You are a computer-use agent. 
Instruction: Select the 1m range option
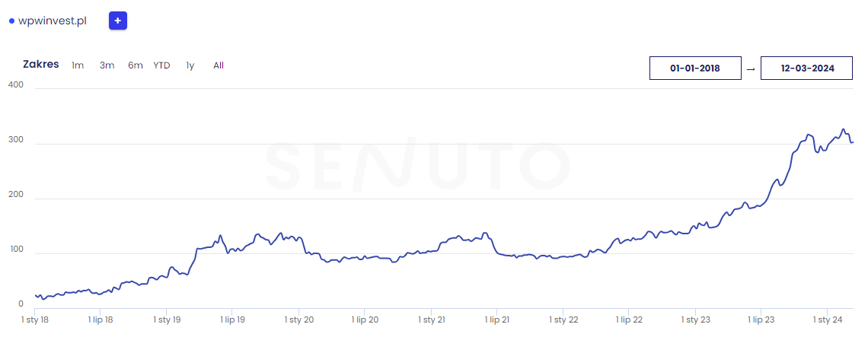pos(78,65)
